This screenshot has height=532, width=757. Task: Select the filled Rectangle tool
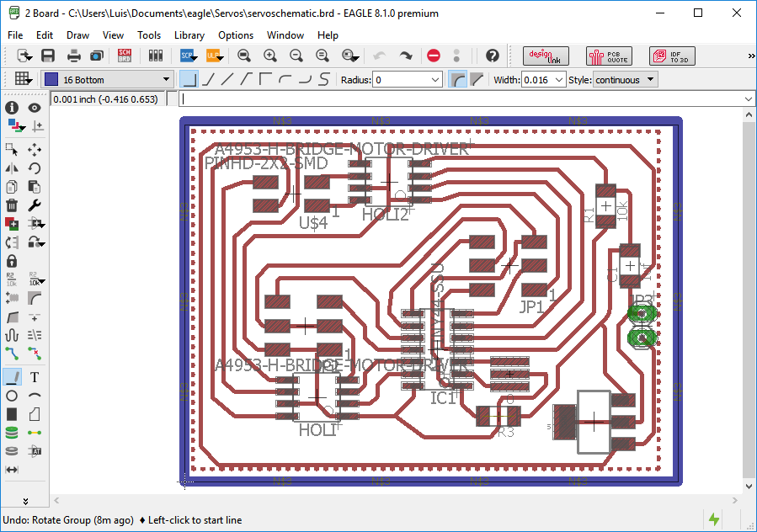pyautogui.click(x=12, y=414)
